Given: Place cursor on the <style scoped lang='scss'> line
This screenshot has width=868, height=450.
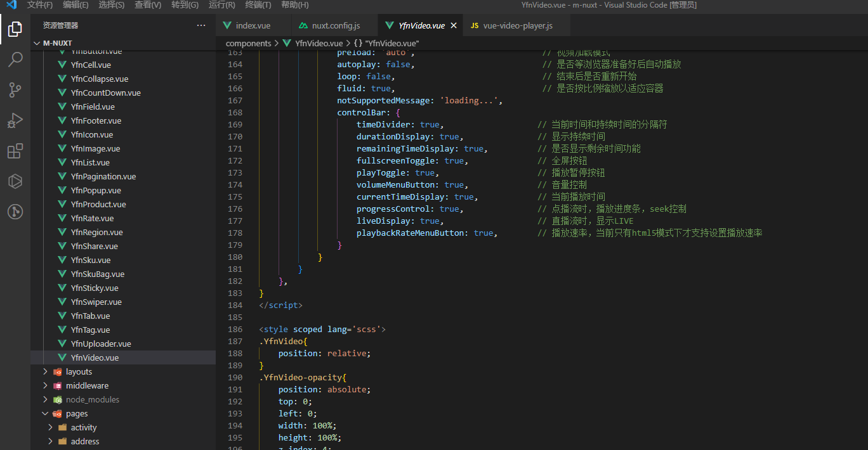Looking at the screenshot, I should [322, 330].
